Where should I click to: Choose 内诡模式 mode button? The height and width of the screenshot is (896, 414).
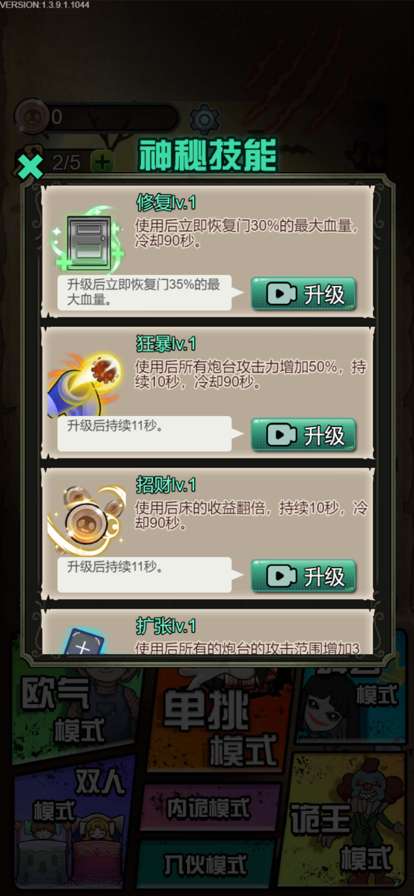[x=209, y=808]
